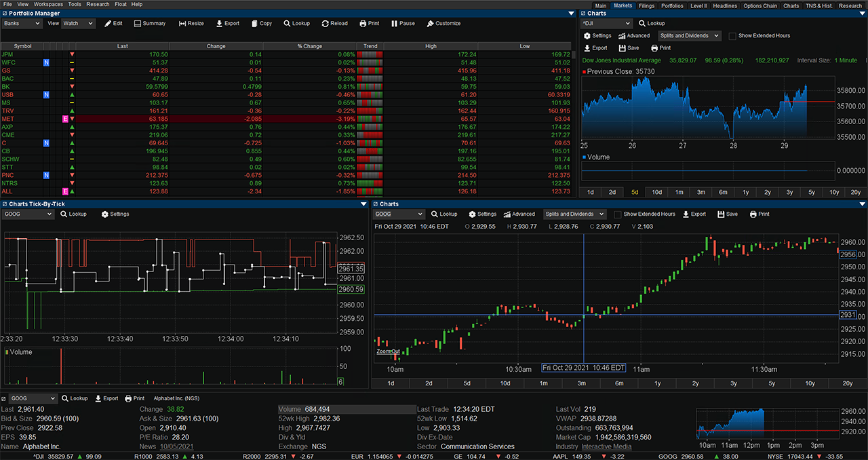
Task: Toggle the dock icon of the Charts Tick-By-Tick panel
Action: click(4, 204)
